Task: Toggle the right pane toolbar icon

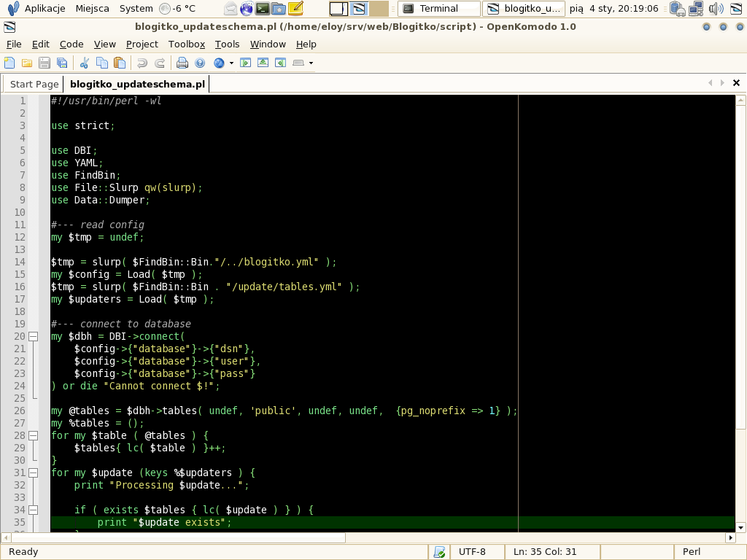Action: (281, 63)
